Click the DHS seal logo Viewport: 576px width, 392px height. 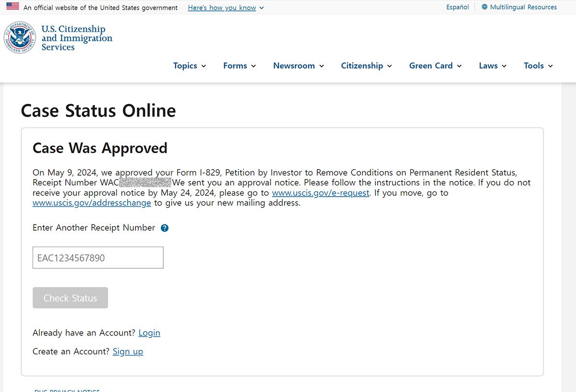point(20,37)
